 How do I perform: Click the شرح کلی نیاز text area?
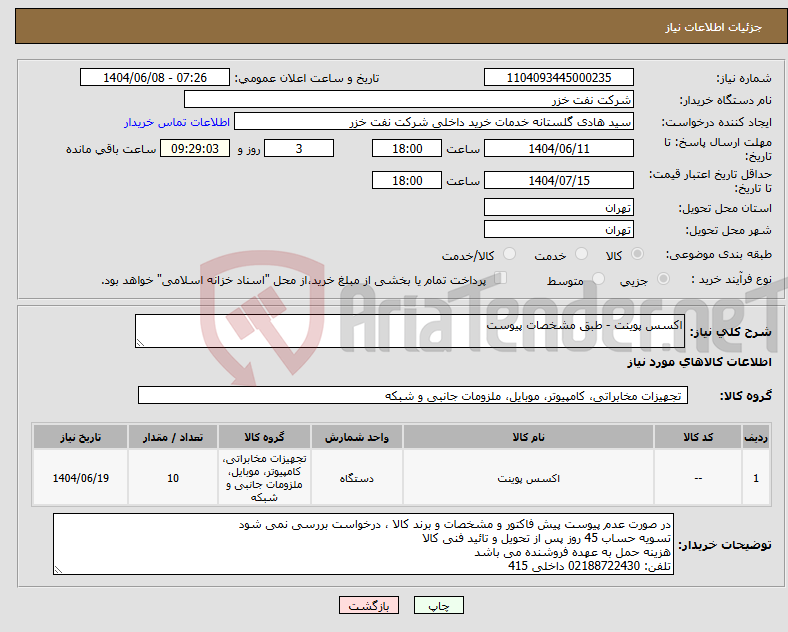click(x=410, y=331)
